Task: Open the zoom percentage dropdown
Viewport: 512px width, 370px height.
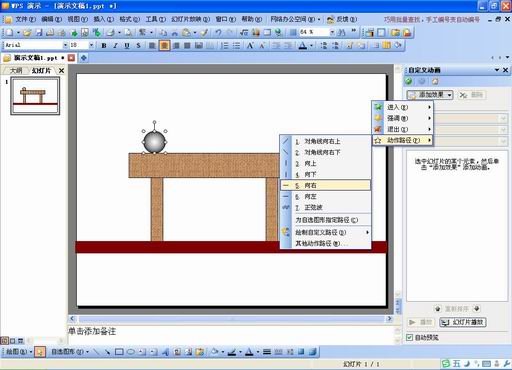Action: click(332, 32)
